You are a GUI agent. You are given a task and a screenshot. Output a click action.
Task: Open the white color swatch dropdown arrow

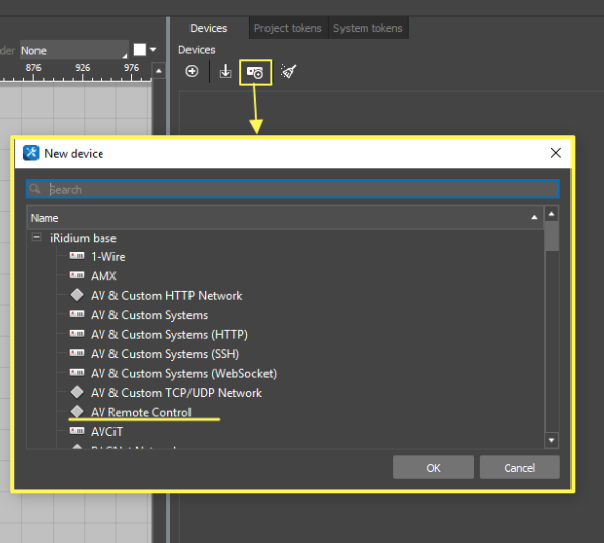pyautogui.click(x=154, y=50)
